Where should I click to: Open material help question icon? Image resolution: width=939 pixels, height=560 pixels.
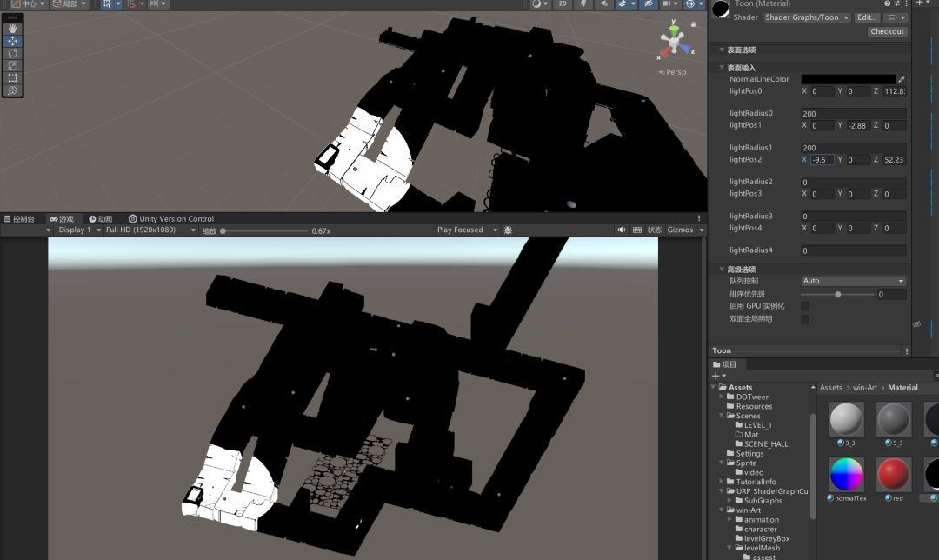point(888,3)
